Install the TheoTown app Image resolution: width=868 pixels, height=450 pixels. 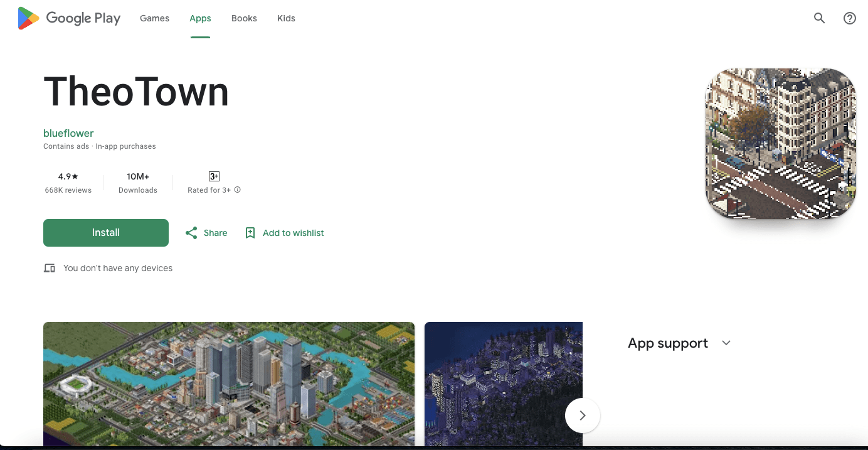pyautogui.click(x=105, y=232)
